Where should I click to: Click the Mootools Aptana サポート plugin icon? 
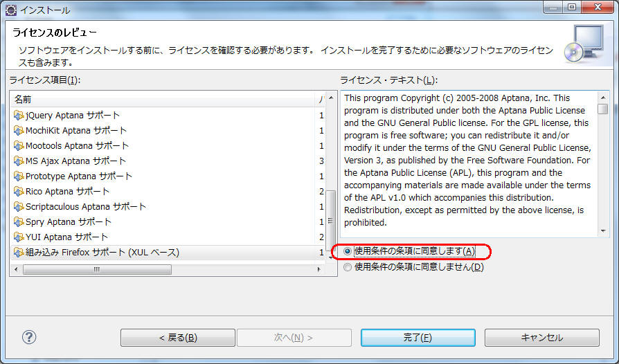click(x=19, y=146)
